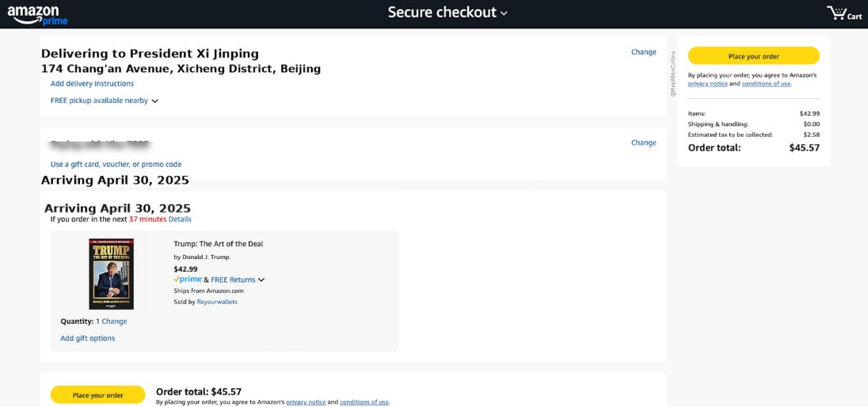The width and height of the screenshot is (868, 407).
Task: Open the bottom conditions of use link
Action: (x=364, y=402)
